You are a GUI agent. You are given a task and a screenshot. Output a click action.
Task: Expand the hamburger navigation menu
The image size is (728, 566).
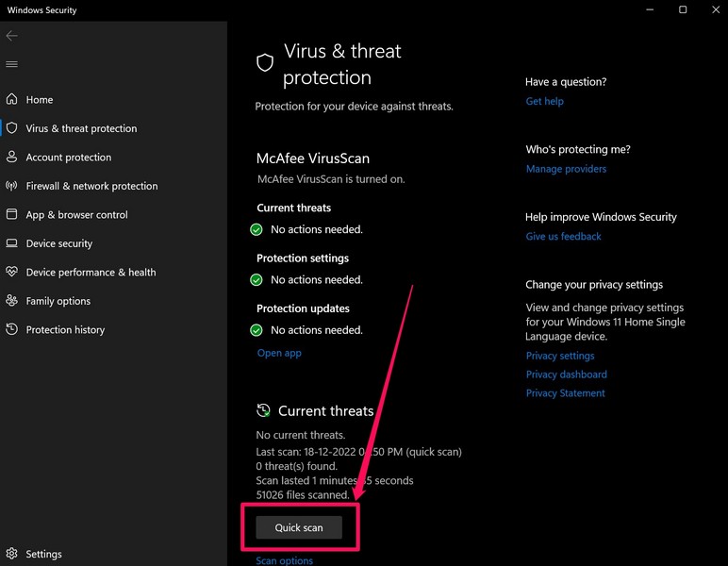click(11, 64)
